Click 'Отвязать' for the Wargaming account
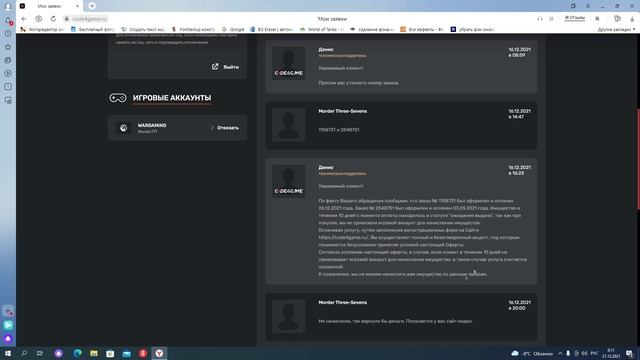This screenshot has height=360, width=640. [228, 128]
